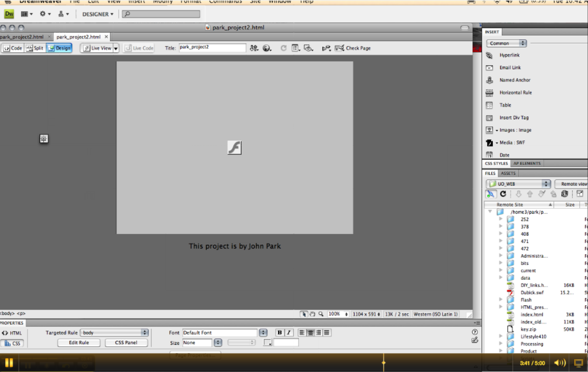
Task: Switch to Split view
Action: coord(35,48)
